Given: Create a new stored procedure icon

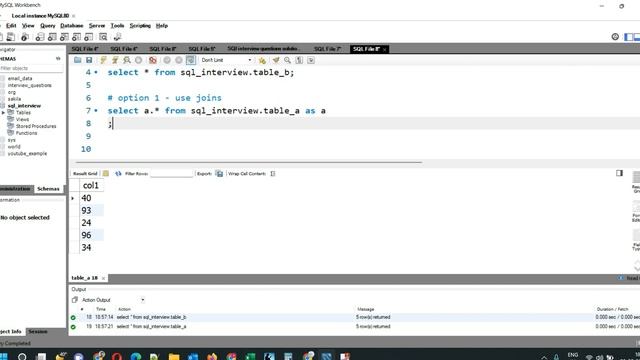Looking at the screenshot, I should [x=76, y=37].
